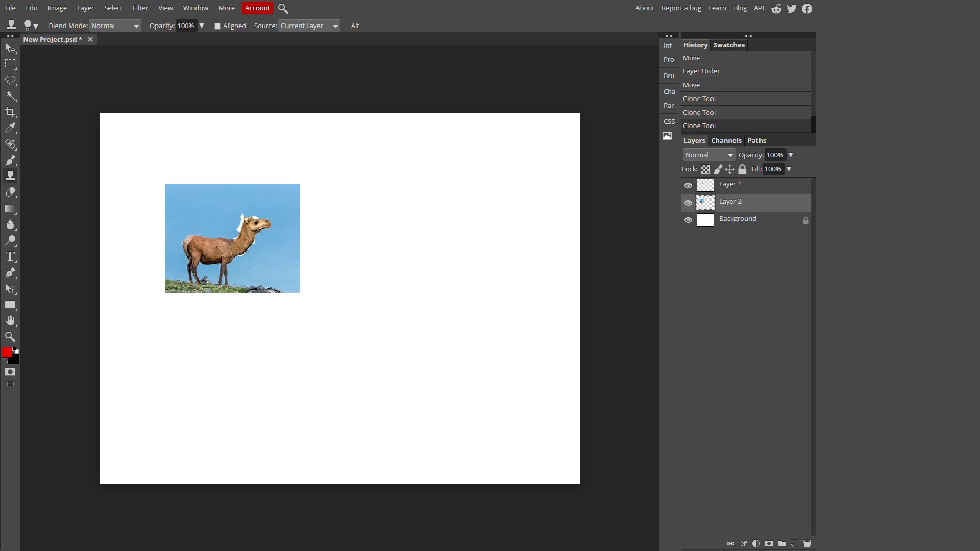Select the Type tool
This screenshot has width=980, height=551.
(10, 257)
